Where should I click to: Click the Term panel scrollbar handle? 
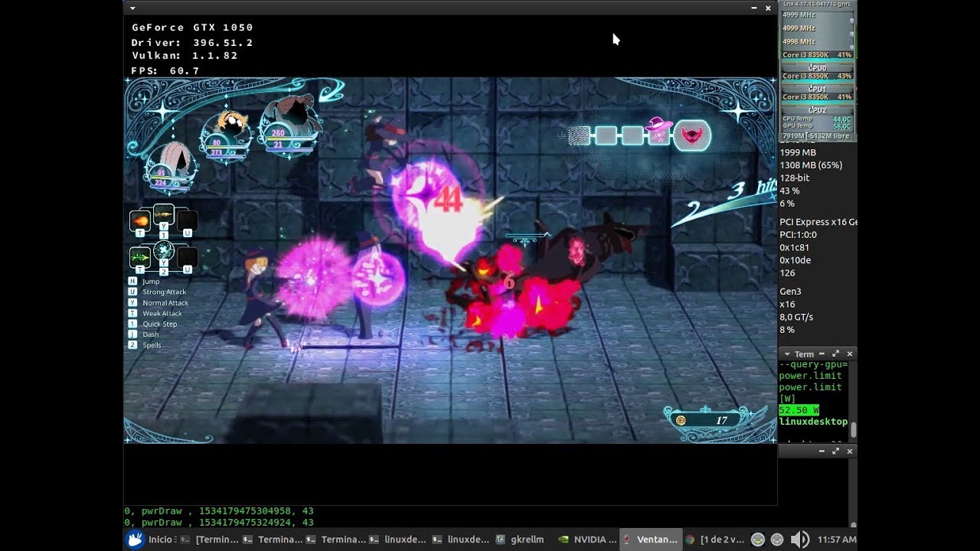click(853, 429)
